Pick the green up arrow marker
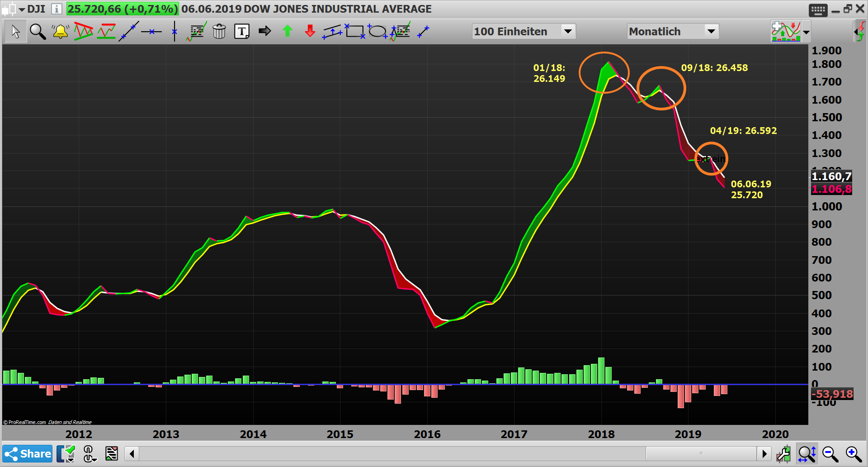 (288, 31)
